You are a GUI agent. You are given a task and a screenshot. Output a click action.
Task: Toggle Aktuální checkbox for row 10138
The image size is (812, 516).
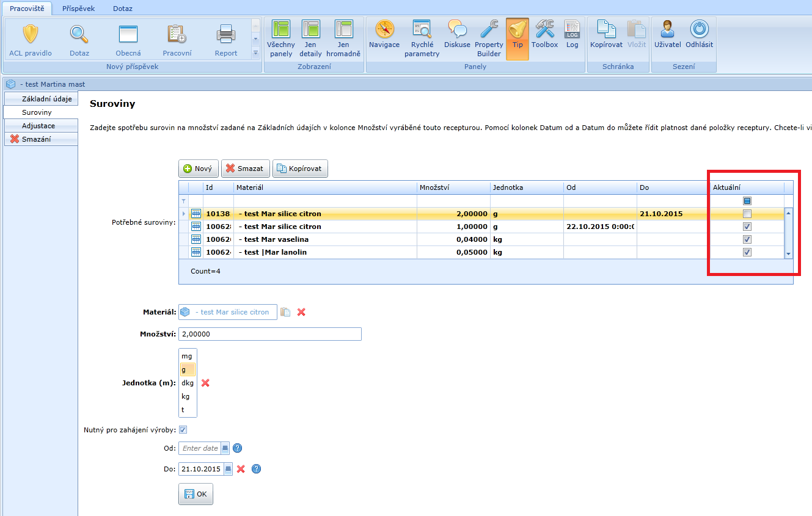pos(747,214)
